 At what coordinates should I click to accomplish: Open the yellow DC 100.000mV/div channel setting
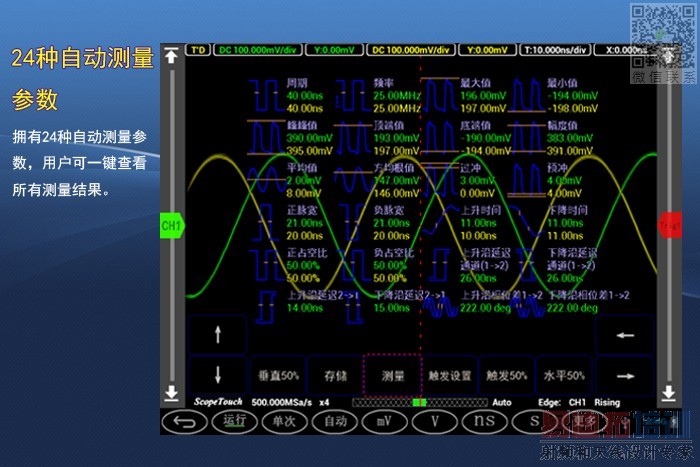point(411,50)
